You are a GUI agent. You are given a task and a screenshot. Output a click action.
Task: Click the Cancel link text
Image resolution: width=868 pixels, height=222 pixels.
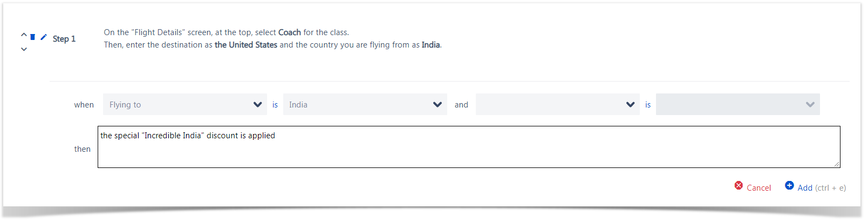(x=758, y=188)
